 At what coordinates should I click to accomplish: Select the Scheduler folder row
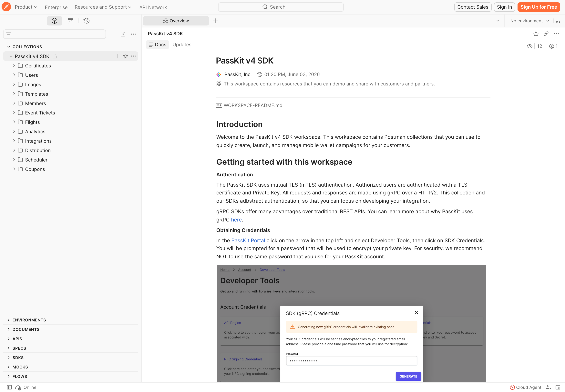pos(71,160)
